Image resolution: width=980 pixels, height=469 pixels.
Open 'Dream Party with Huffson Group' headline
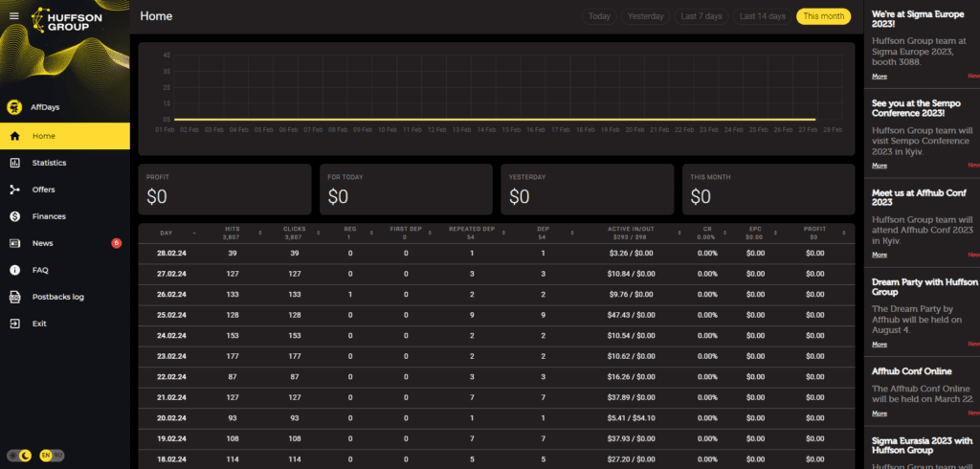(925, 287)
